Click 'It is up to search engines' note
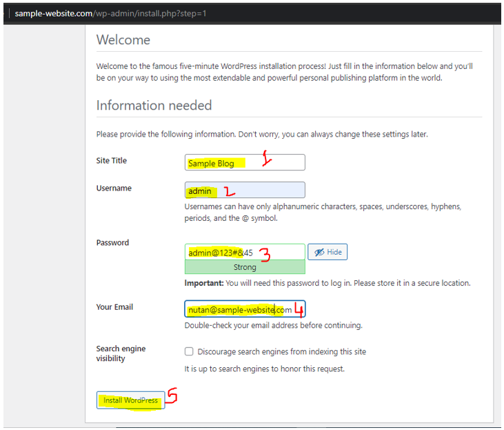 tap(264, 369)
